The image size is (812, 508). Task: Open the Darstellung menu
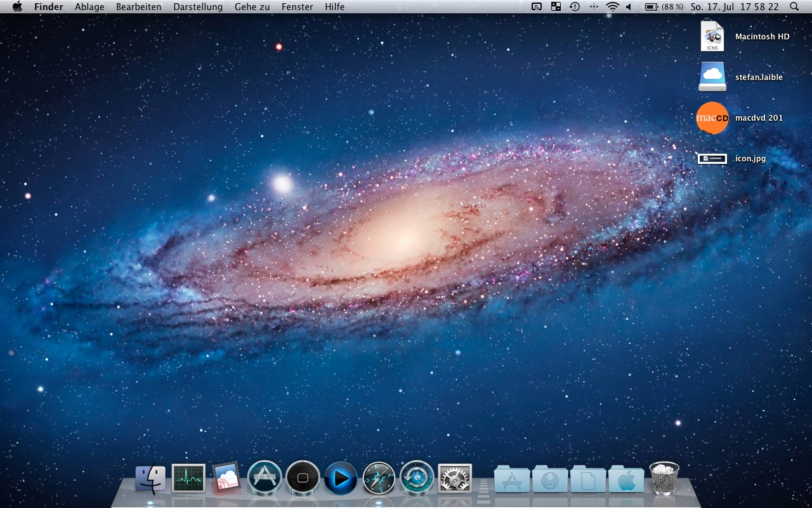click(x=198, y=7)
